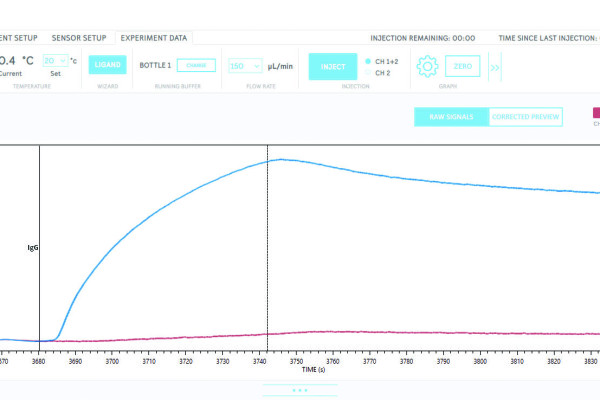Image resolution: width=600 pixels, height=400 pixels.
Task: Click Change running buffer button
Action: pyautogui.click(x=196, y=65)
